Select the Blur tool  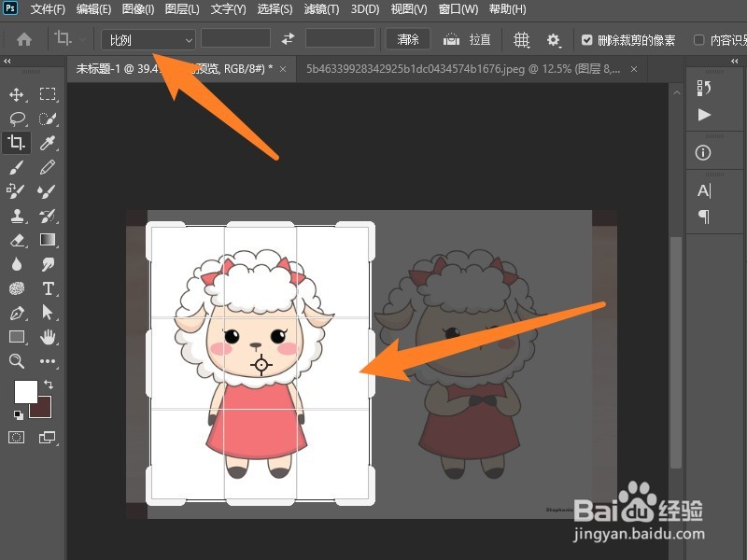17,264
